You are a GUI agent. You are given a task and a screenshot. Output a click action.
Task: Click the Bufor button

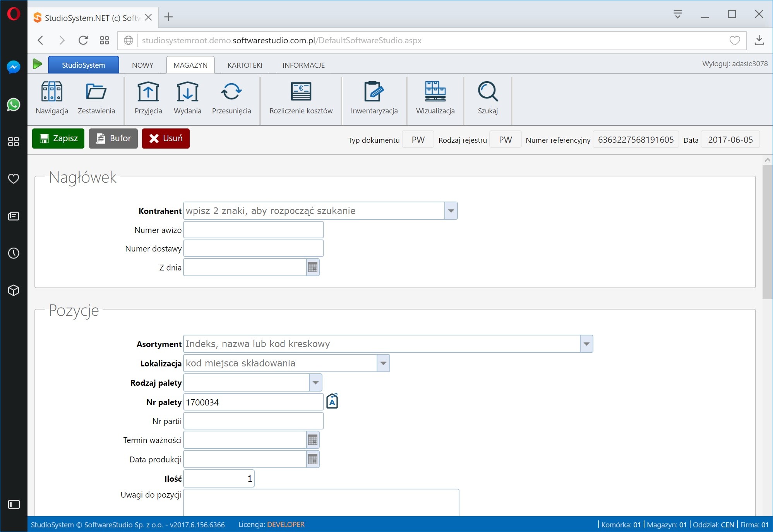[x=113, y=139]
